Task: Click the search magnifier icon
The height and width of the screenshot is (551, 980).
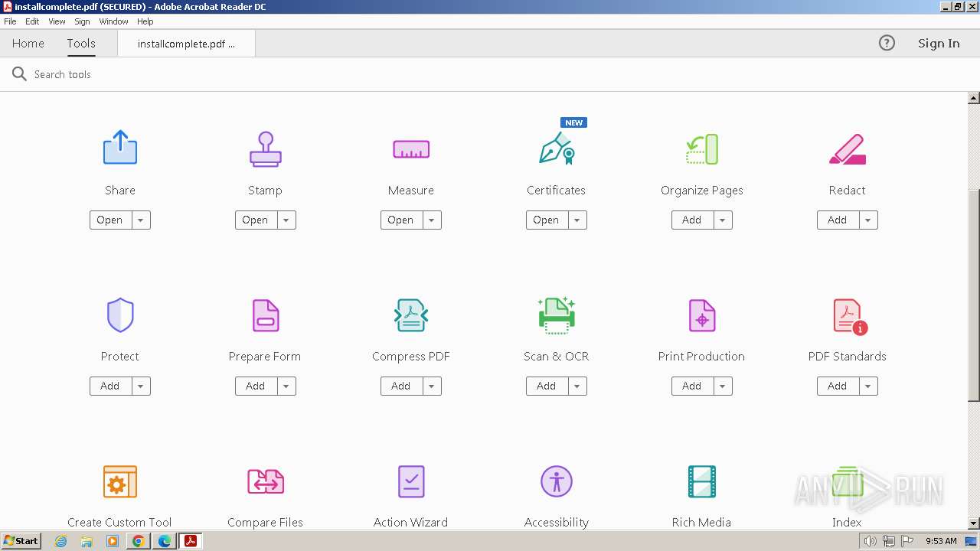Action: click(x=19, y=74)
